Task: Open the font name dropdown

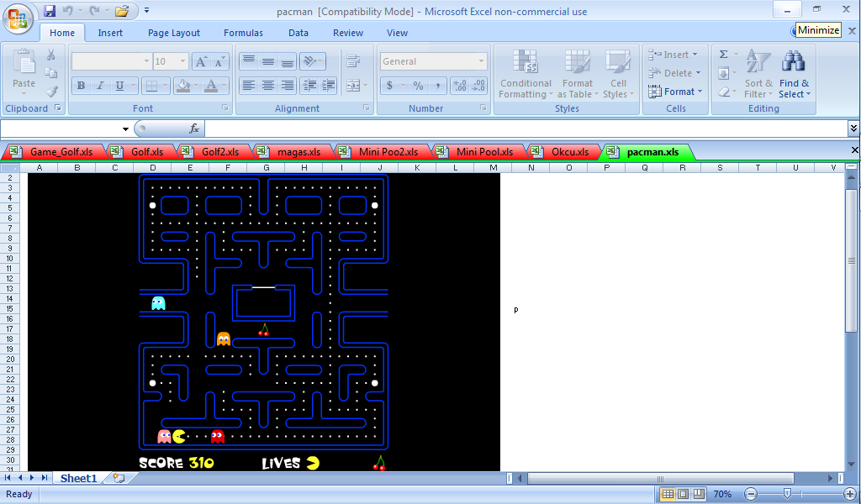Action: pyautogui.click(x=146, y=61)
